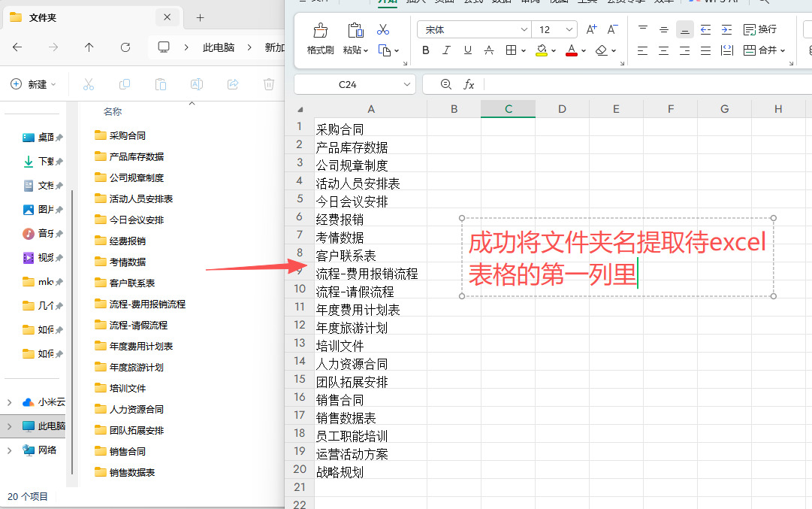Open 桌面 in the Quick access list
This screenshot has height=509, width=812.
click(43, 138)
